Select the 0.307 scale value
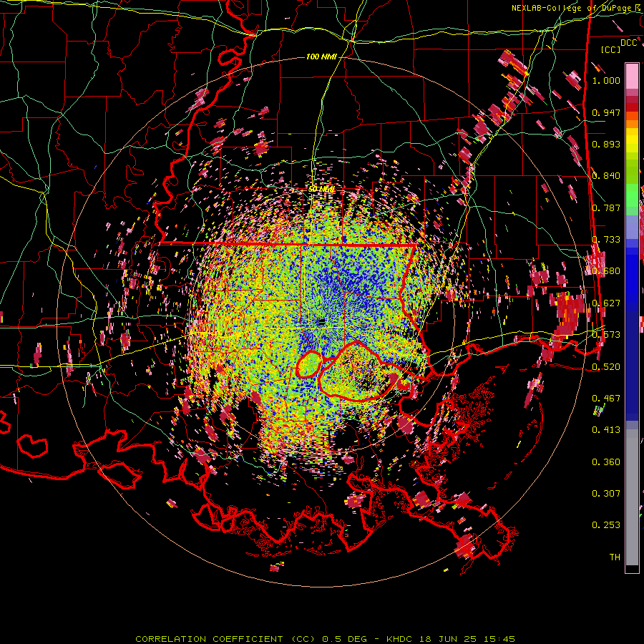 click(x=606, y=494)
